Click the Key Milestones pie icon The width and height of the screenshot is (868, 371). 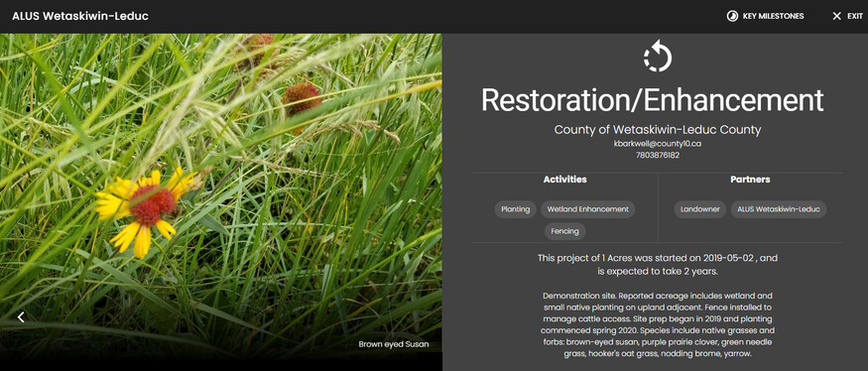tap(732, 16)
